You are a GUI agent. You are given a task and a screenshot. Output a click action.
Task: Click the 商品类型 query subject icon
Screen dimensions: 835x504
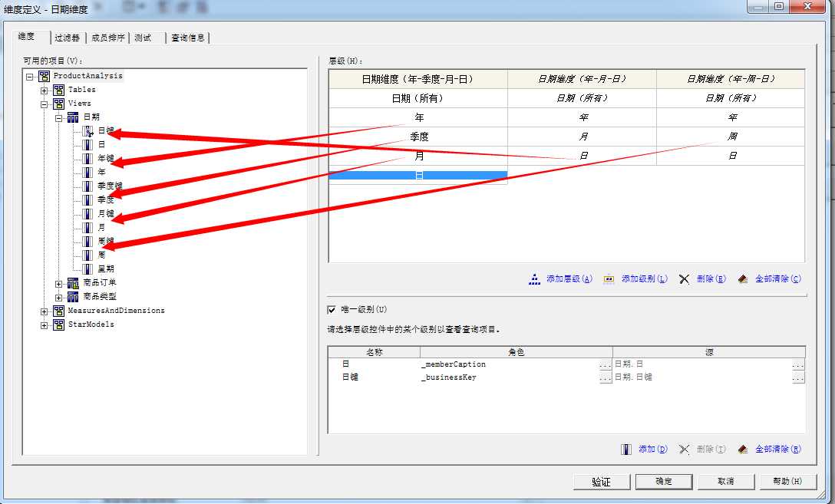point(73,297)
